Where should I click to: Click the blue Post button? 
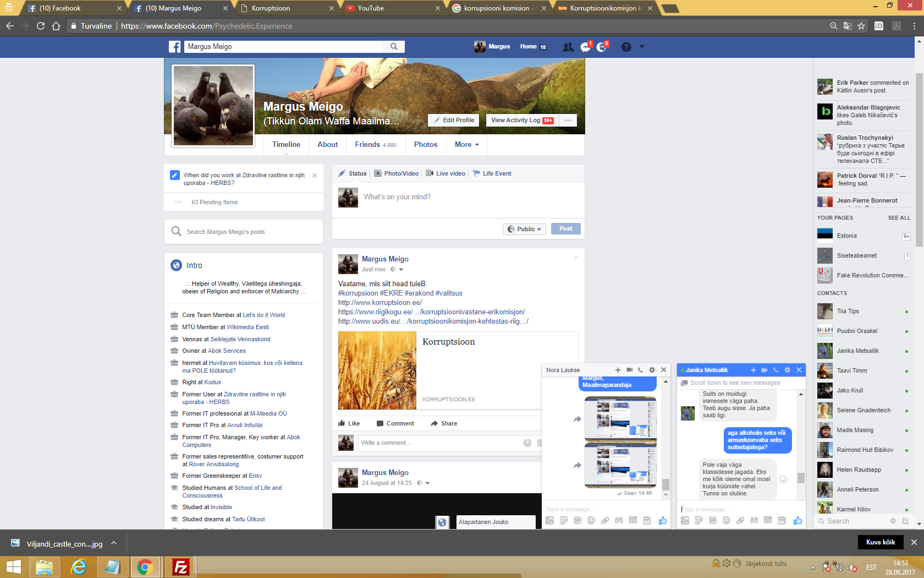pyautogui.click(x=566, y=229)
